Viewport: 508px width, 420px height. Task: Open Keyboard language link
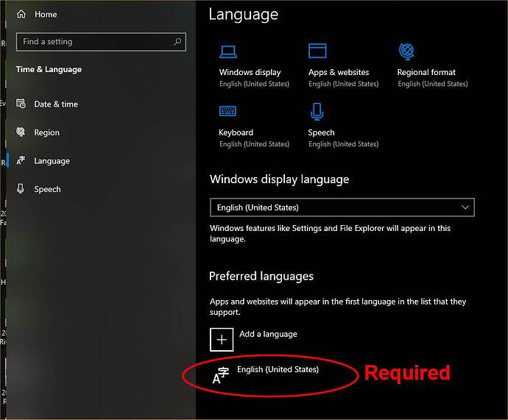236,132
